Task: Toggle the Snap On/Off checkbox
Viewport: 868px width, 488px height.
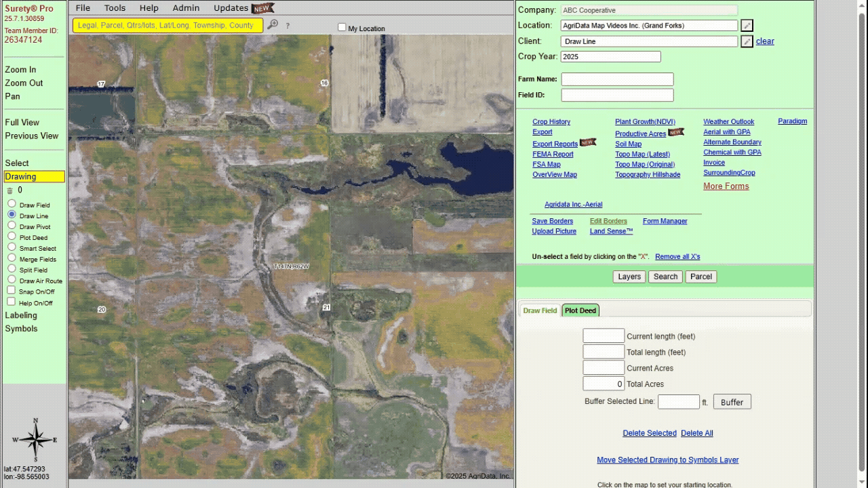Action: pos(12,291)
